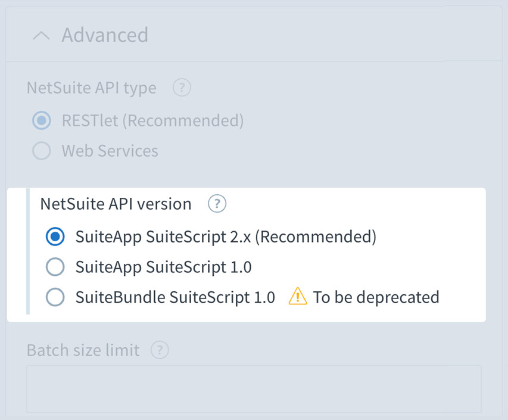Click the question mark circle near NetSuite API type
508x420 pixels.
[181, 88]
